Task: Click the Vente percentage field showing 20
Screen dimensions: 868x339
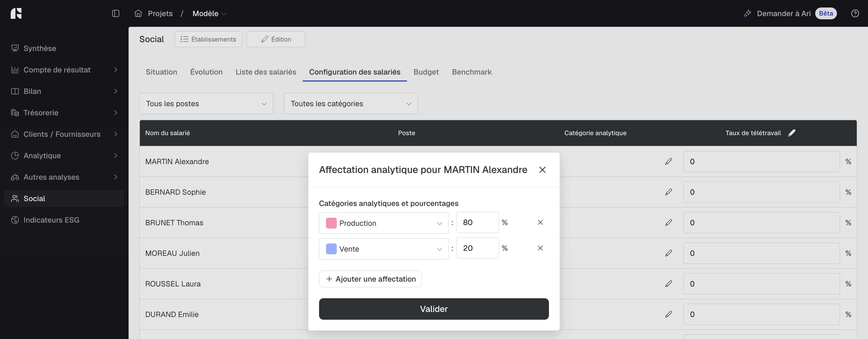Action: (x=477, y=248)
